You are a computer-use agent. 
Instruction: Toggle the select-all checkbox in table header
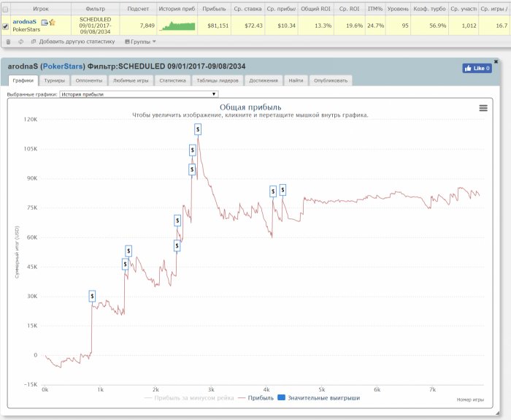[6, 9]
